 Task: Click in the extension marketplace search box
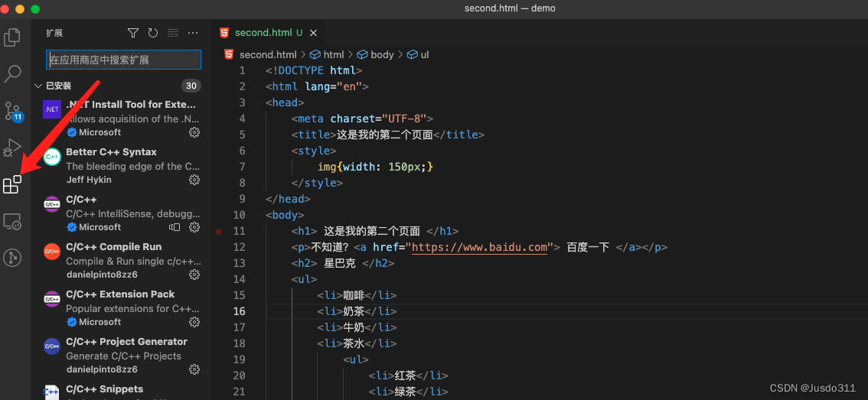123,60
